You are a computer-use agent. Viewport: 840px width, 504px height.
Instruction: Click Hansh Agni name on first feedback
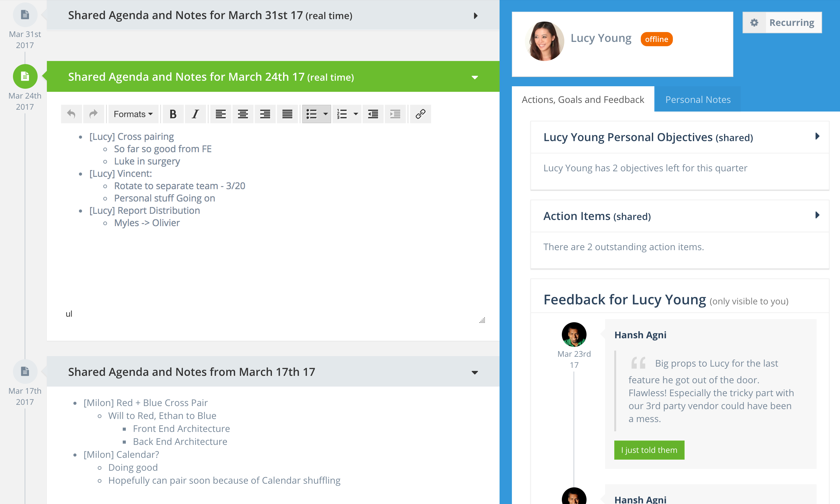tap(640, 335)
